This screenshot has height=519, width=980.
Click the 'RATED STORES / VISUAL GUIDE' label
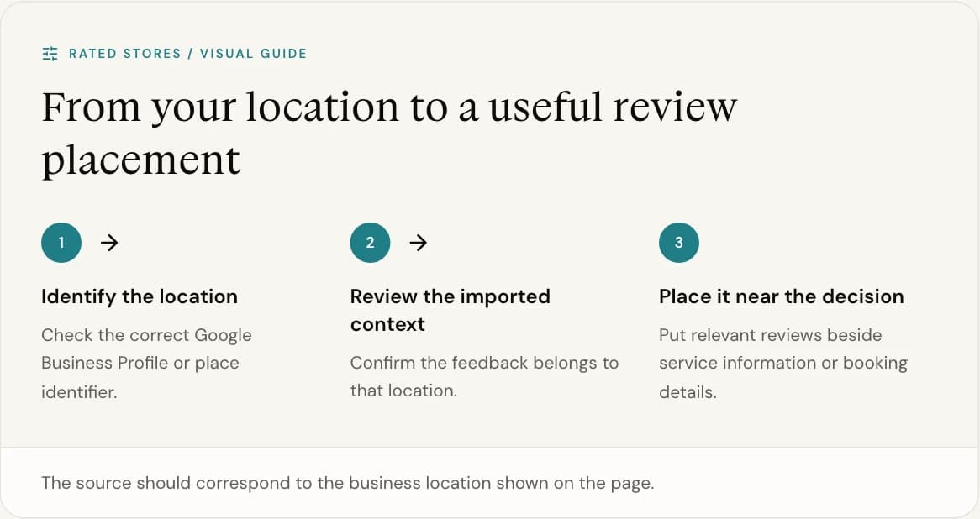tap(187, 54)
